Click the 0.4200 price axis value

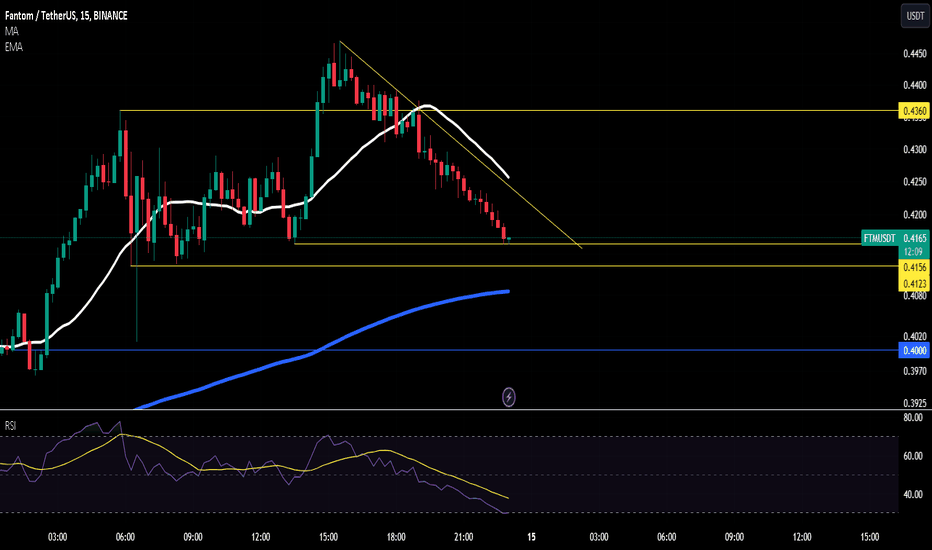(915, 214)
